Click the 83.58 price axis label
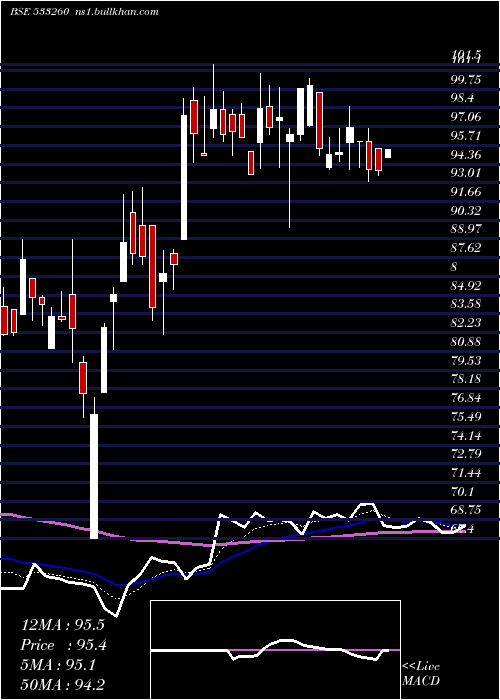This screenshot has width=500, height=700. click(466, 304)
